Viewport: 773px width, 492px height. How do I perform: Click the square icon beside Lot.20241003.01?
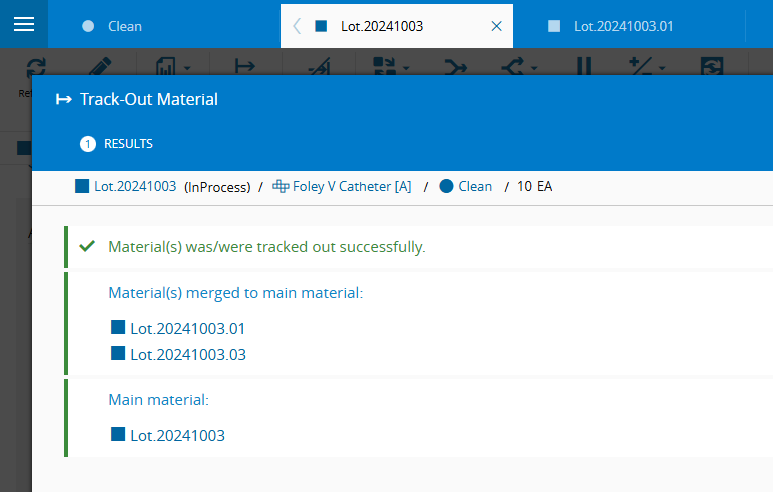(x=118, y=327)
